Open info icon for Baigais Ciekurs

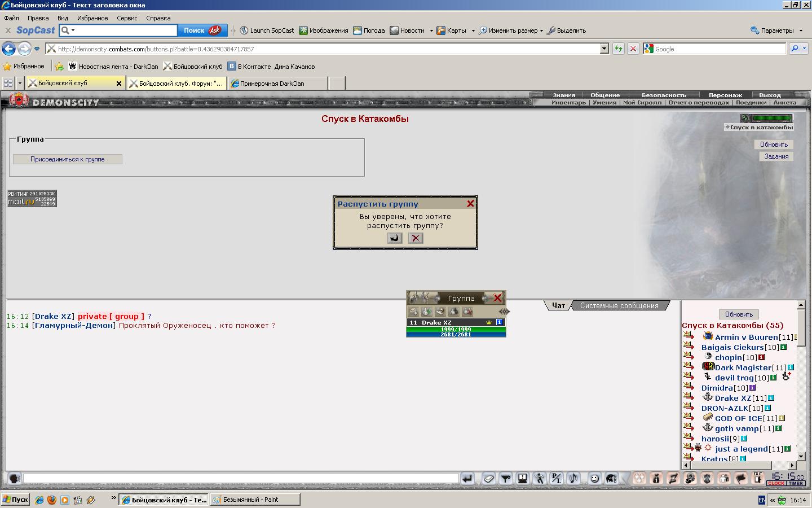(x=783, y=347)
